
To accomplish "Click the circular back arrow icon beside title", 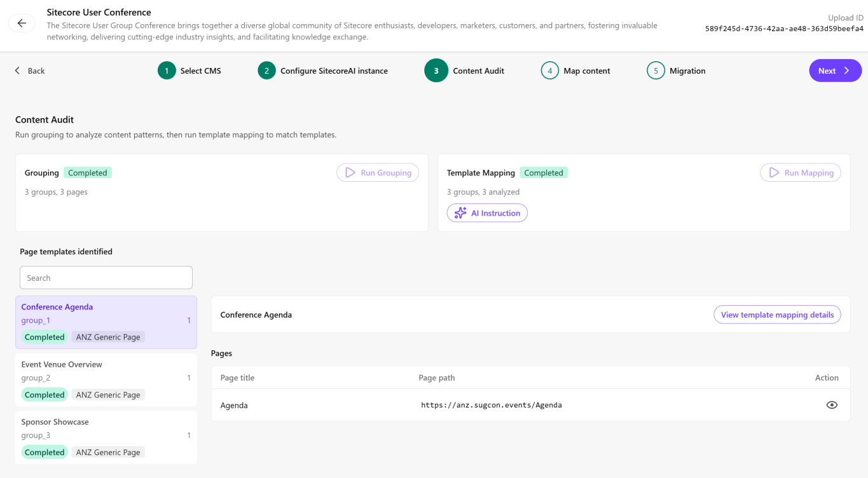I will [22, 23].
